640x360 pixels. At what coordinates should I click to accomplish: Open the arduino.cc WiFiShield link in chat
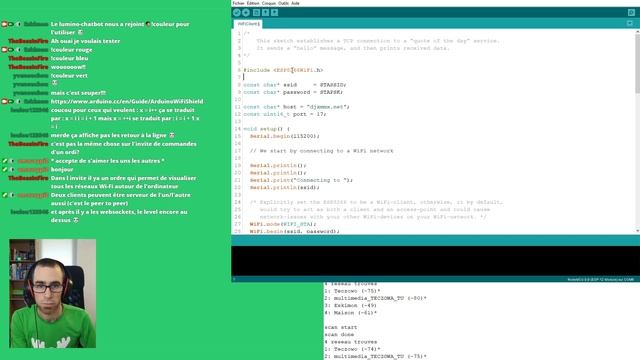pyautogui.click(x=127, y=101)
